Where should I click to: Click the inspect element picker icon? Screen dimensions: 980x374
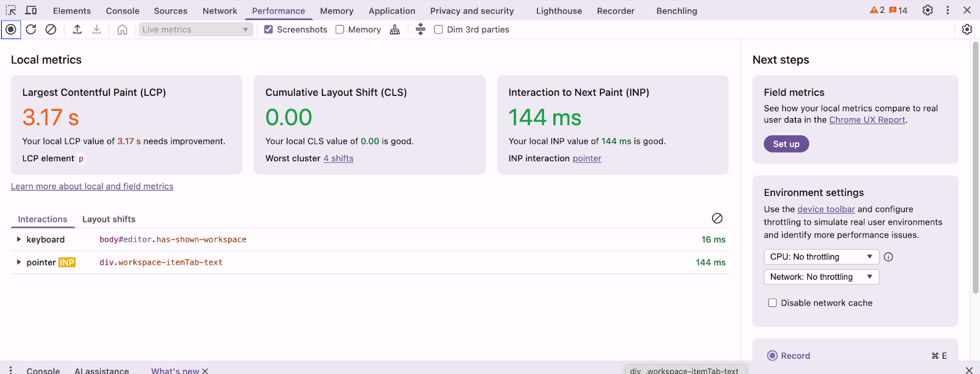(x=11, y=10)
